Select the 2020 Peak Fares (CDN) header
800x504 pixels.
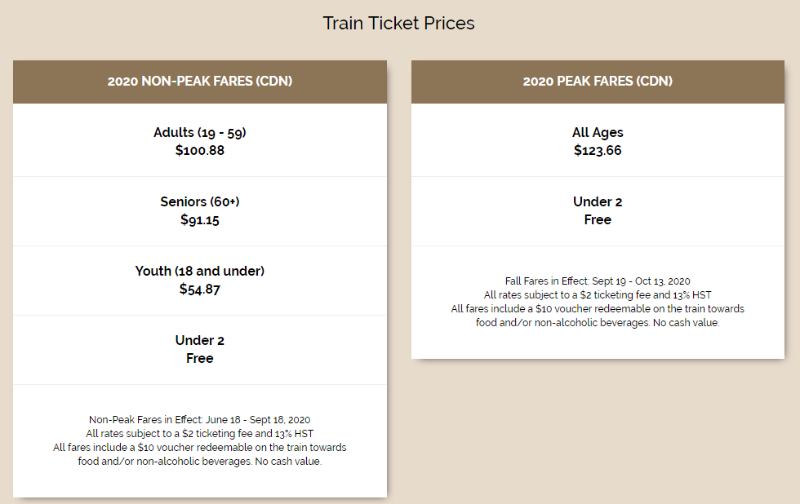(597, 81)
